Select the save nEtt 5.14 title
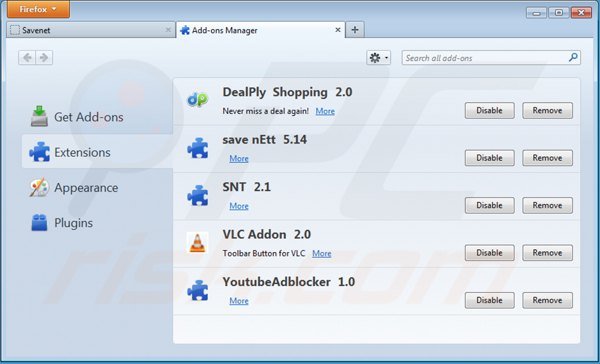 (264, 140)
